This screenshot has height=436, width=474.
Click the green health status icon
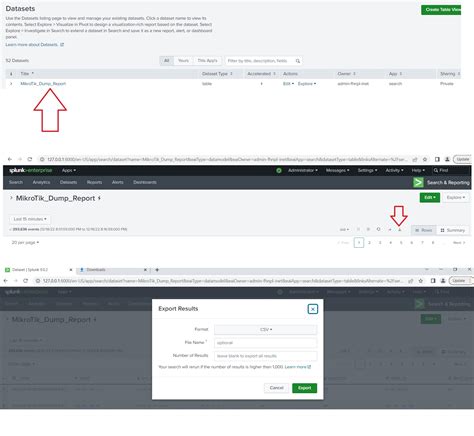pyautogui.click(x=279, y=170)
